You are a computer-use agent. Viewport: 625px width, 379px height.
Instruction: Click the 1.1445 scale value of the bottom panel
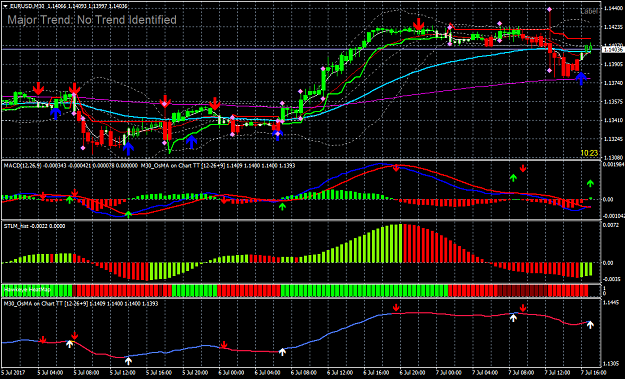[611, 303]
